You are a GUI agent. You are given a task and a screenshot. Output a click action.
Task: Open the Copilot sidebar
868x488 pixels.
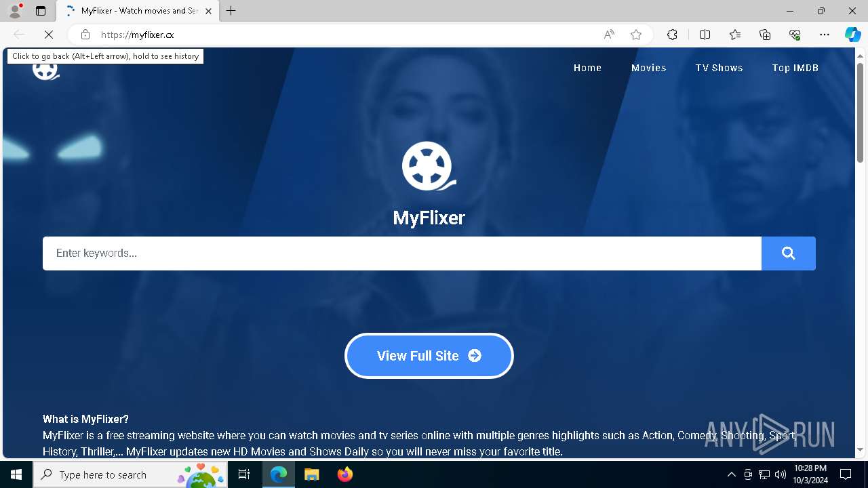[852, 35]
